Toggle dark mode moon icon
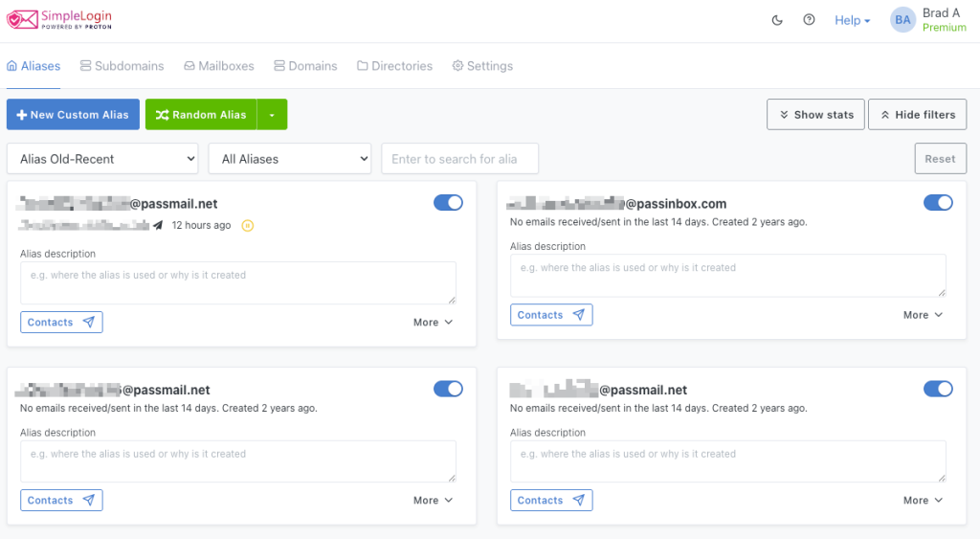 tap(777, 20)
